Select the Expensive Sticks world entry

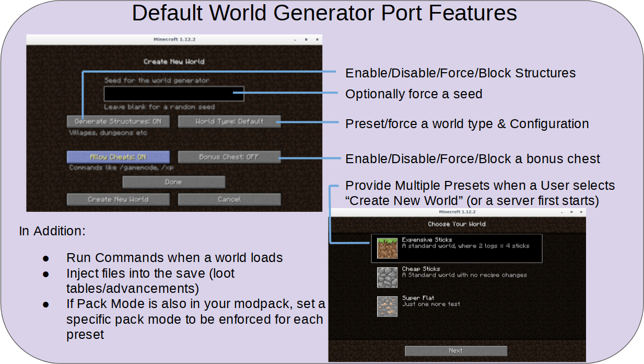point(465,248)
